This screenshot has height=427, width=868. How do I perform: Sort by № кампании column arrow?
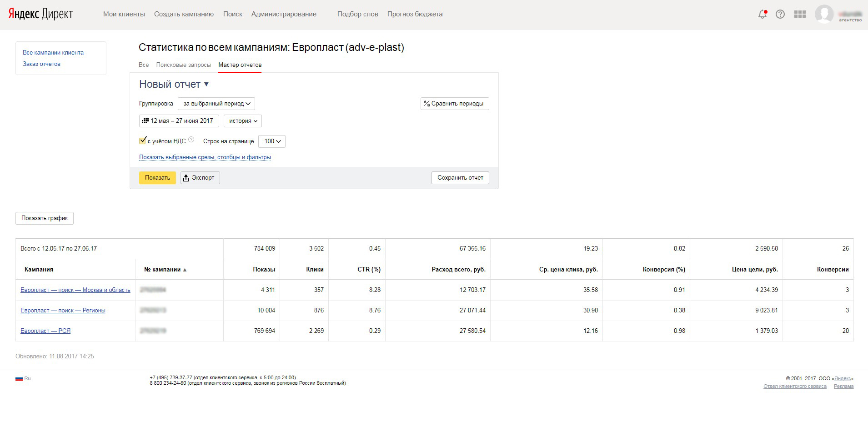pyautogui.click(x=185, y=270)
